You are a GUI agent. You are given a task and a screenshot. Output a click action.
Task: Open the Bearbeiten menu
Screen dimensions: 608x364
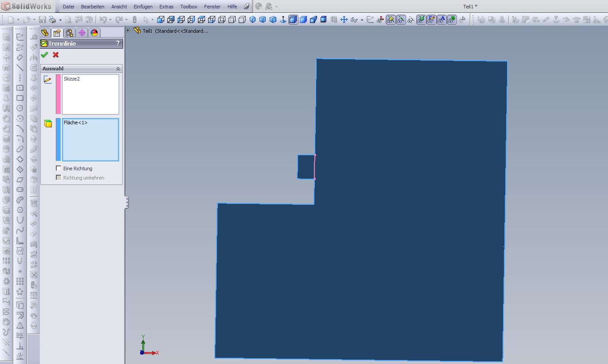(x=93, y=7)
